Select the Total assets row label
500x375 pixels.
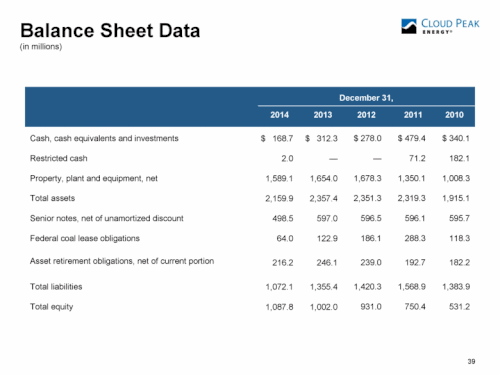click(52, 198)
